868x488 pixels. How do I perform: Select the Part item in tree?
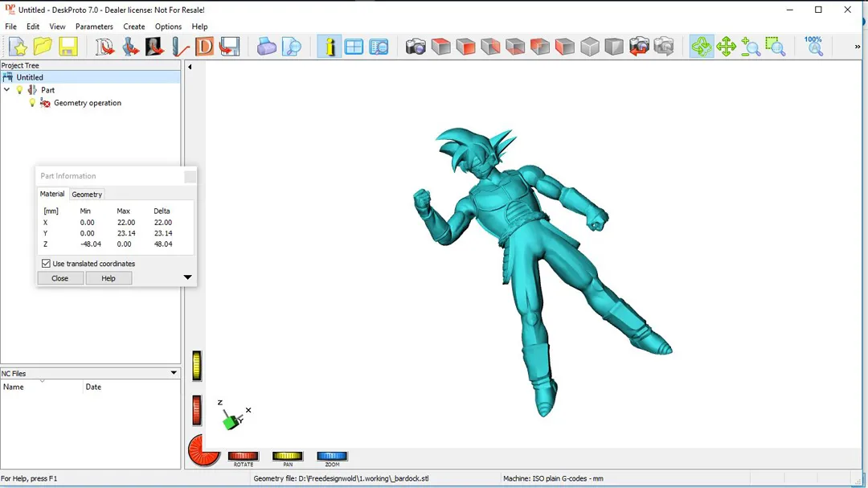[x=47, y=90]
